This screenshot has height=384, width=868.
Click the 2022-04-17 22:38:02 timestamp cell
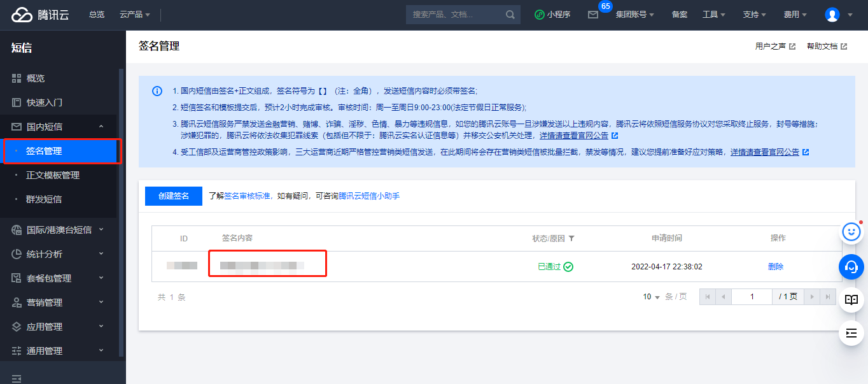[666, 267]
